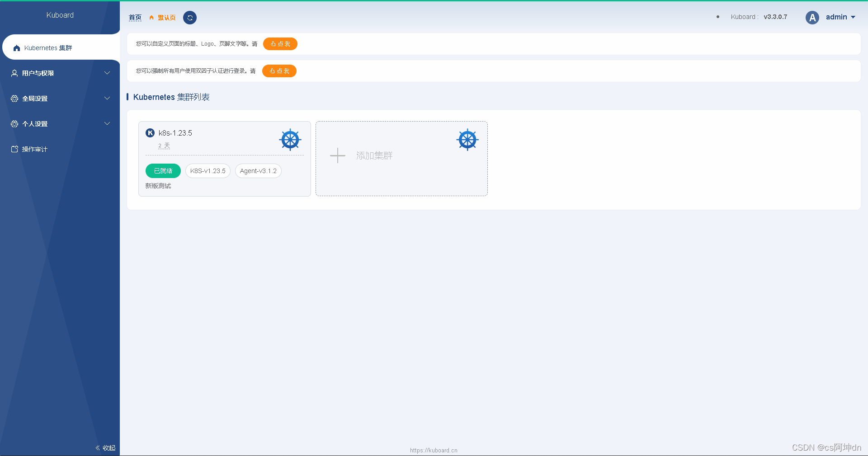Click the 2 天 age label
Image resolution: width=868 pixels, height=456 pixels.
click(164, 146)
